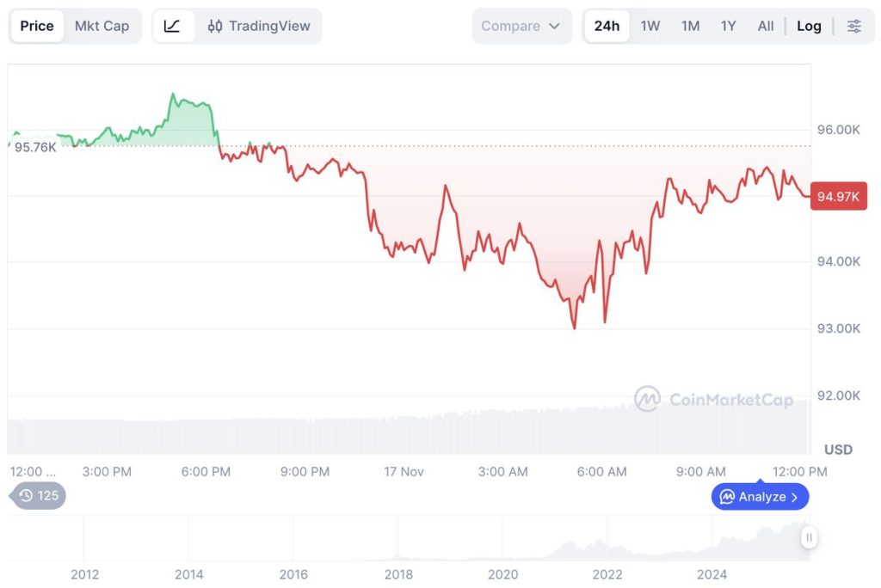Screen dimensions: 881x588
Task: Click the pause icon beside the mini chart
Action: coord(809,536)
